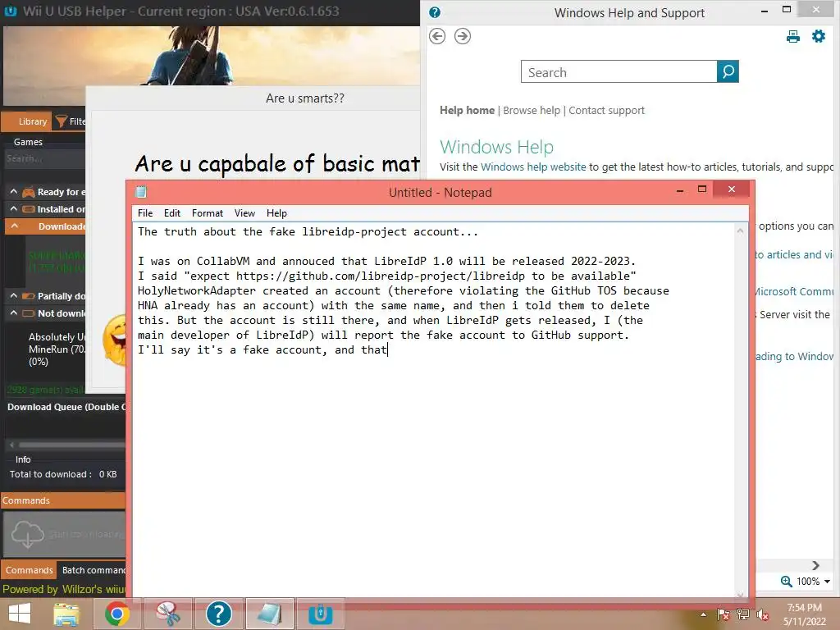Click the download queue scroll left arrow
The height and width of the screenshot is (630, 840).
click(11, 445)
